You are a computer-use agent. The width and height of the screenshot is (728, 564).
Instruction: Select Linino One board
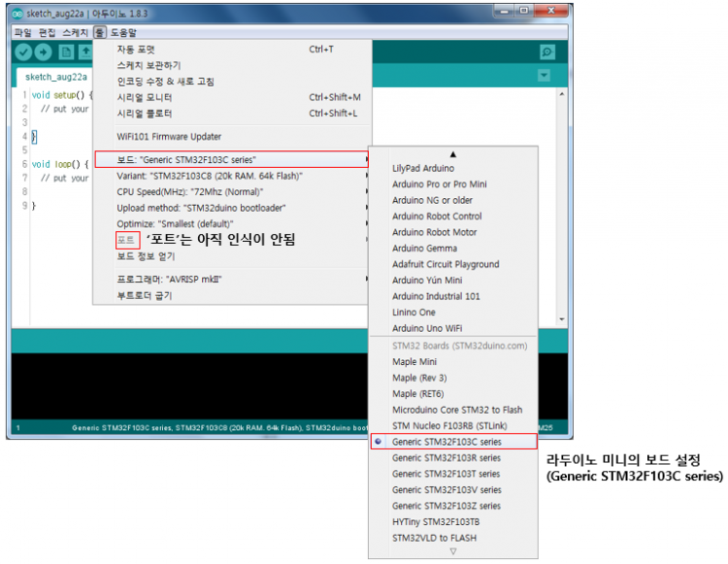pos(453,313)
